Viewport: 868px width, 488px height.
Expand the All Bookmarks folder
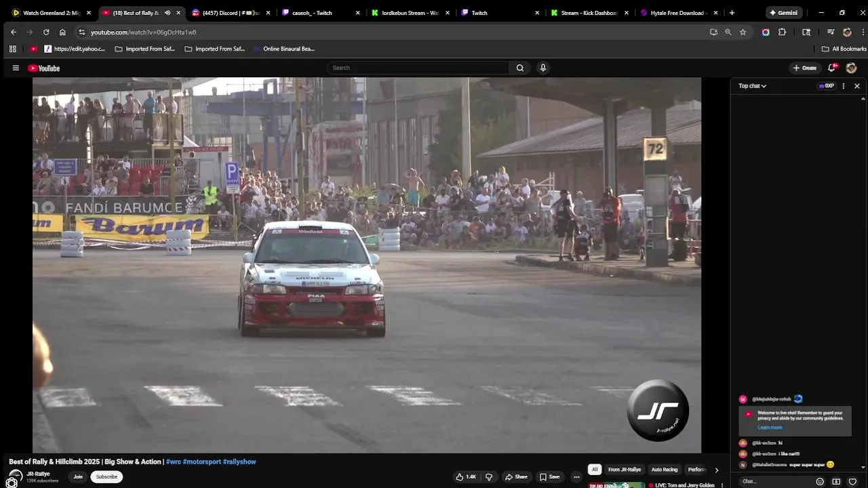(x=844, y=49)
